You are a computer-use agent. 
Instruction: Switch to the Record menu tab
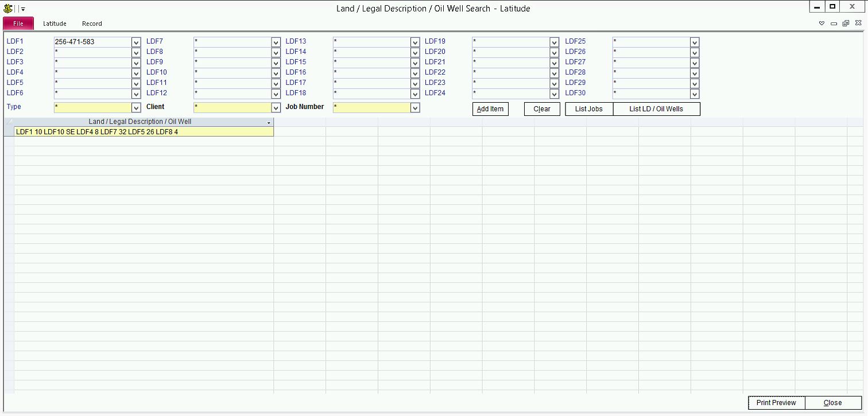[x=92, y=24]
